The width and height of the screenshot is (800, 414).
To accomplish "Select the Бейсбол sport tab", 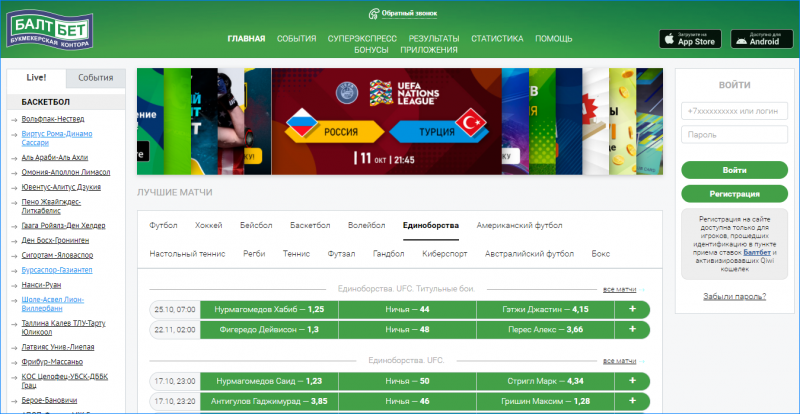I will pos(256,226).
